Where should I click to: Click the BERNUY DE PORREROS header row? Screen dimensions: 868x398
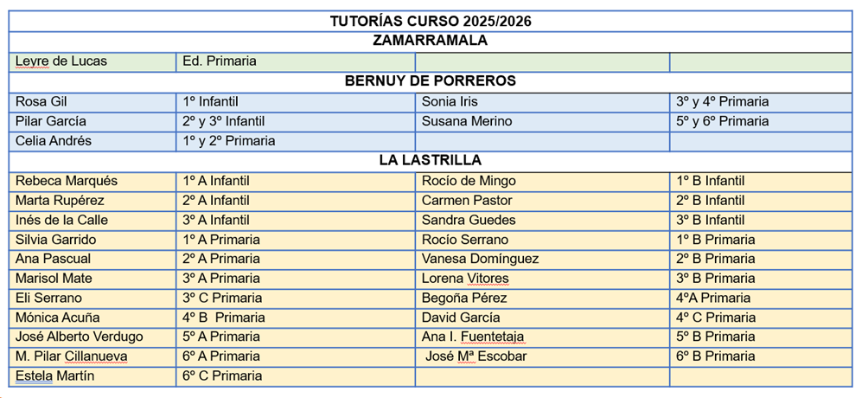(430, 81)
